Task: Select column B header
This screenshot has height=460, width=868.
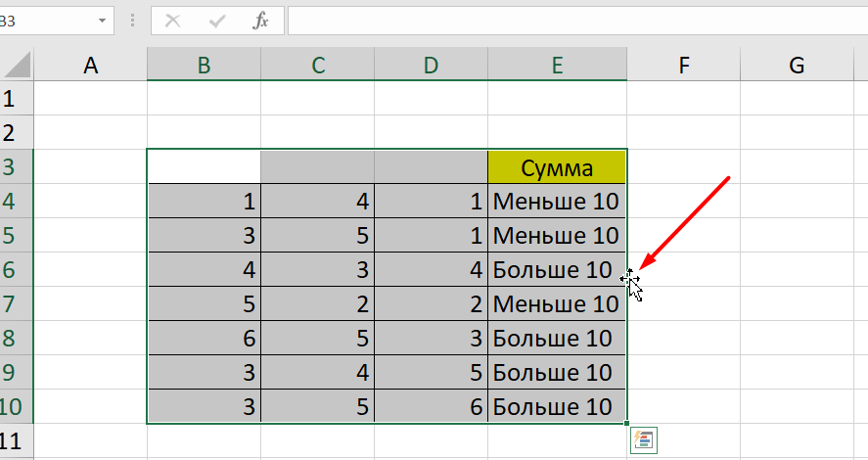Action: (204, 66)
